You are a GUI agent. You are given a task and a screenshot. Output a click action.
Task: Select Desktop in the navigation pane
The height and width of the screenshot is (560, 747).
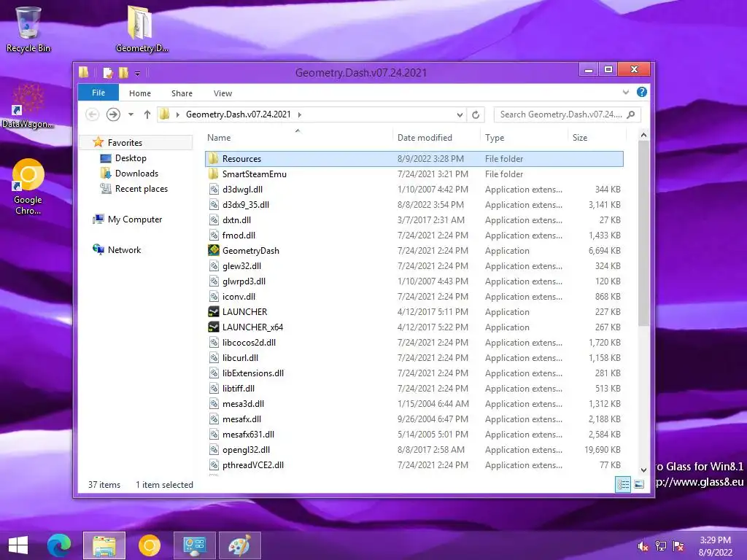131,158
